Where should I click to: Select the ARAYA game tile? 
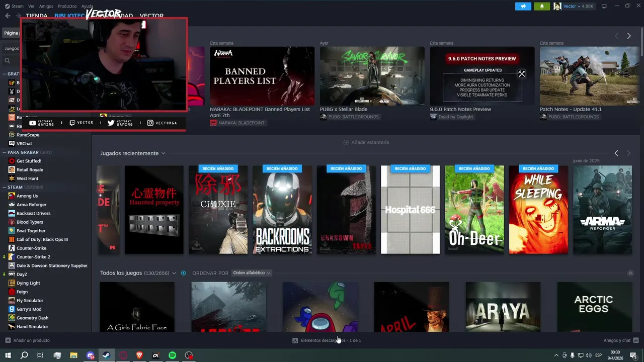503,307
